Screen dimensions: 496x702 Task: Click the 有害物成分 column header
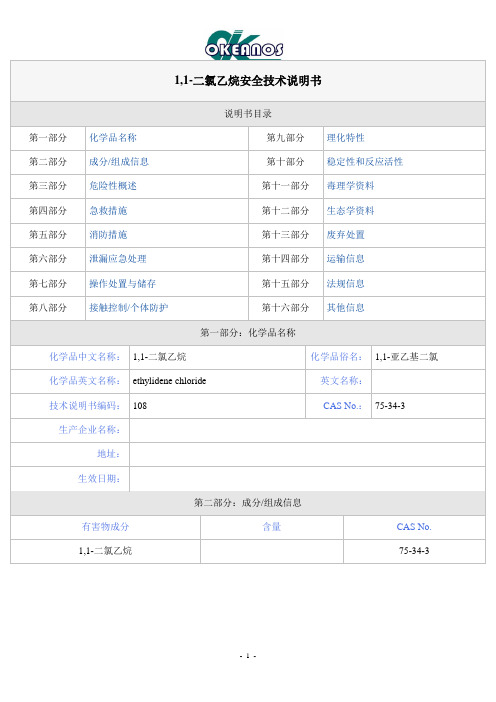click(105, 527)
